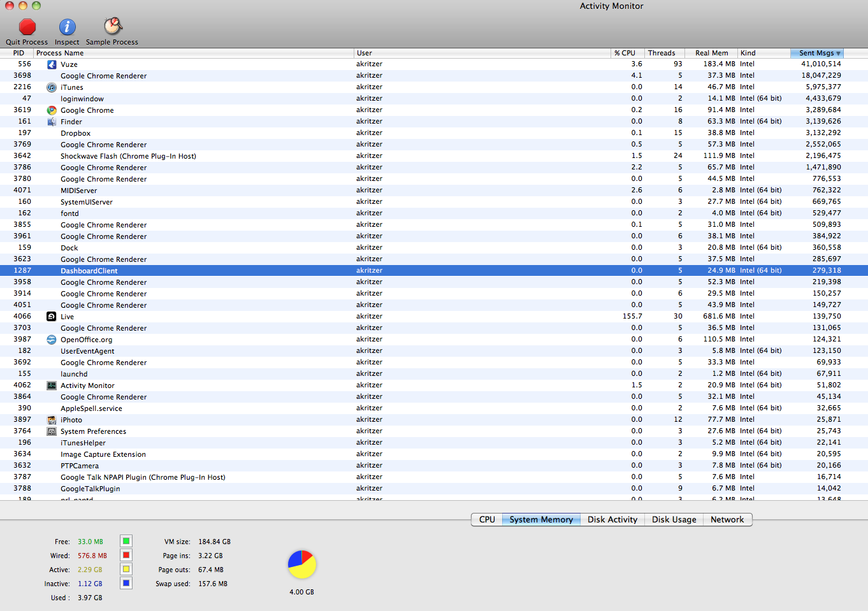
Task: Select the System Memory tab
Action: coord(541,519)
